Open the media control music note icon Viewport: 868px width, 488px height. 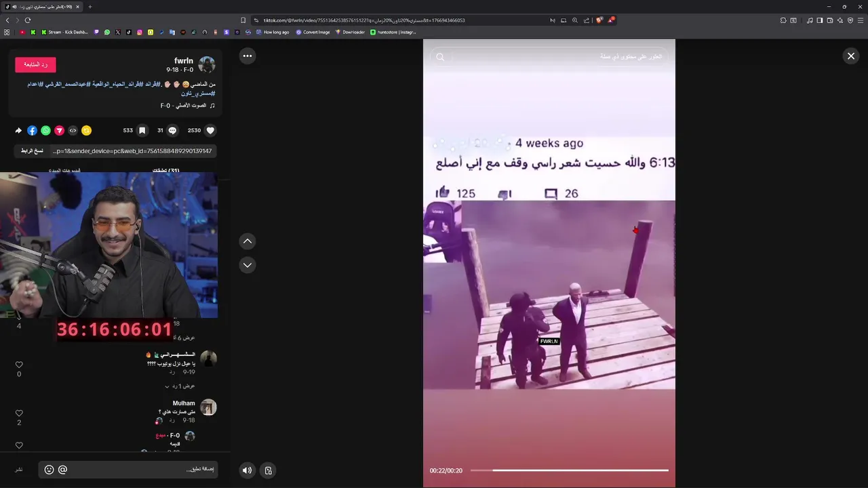[810, 20]
